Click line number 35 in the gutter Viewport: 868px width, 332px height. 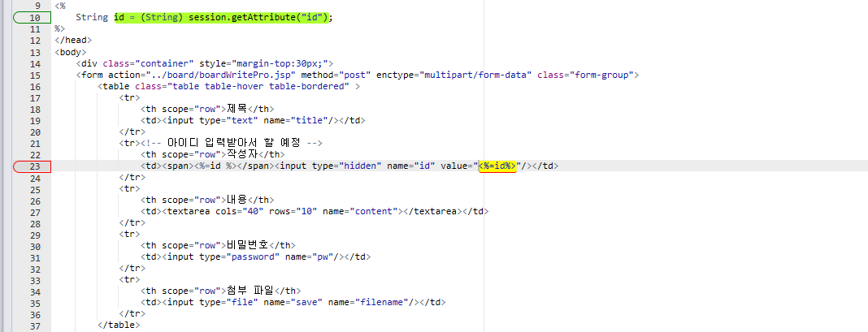[35, 303]
